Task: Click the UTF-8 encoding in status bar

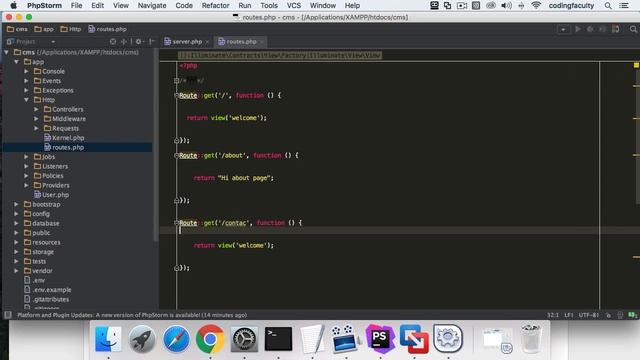Action: [x=589, y=315]
